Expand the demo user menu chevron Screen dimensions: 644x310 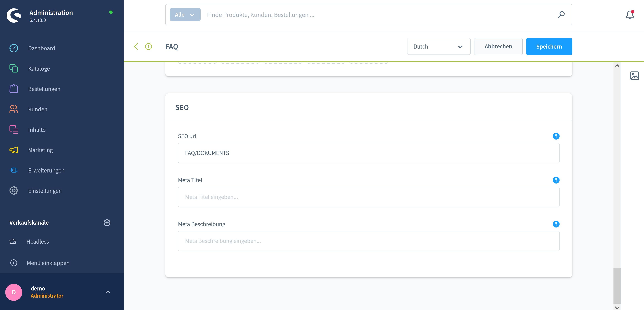click(108, 292)
